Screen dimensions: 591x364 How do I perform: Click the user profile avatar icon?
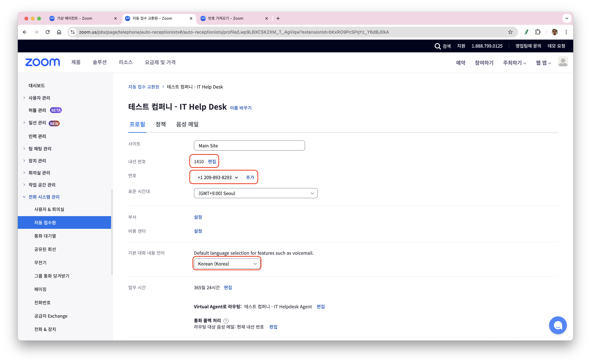(563, 62)
